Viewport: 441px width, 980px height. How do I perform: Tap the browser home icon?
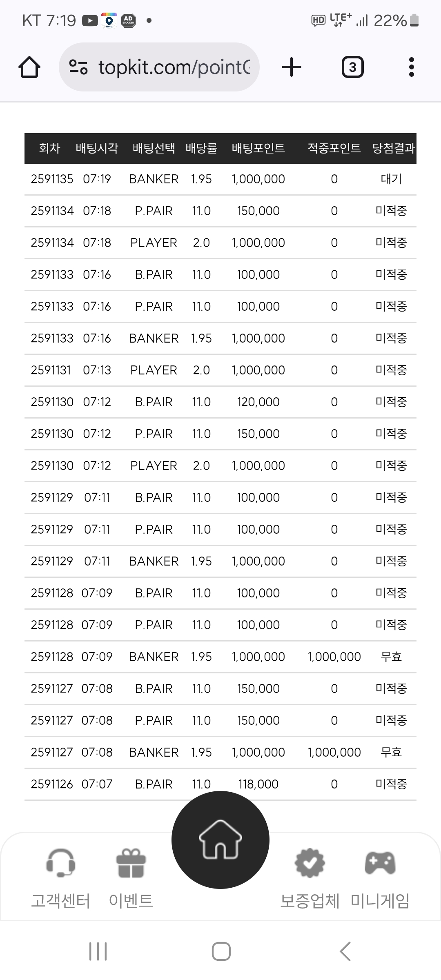29,67
